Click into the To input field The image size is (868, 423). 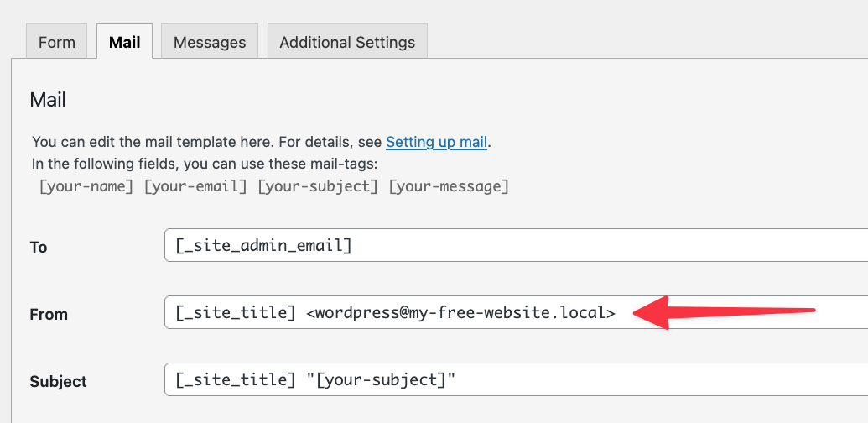tap(516, 245)
